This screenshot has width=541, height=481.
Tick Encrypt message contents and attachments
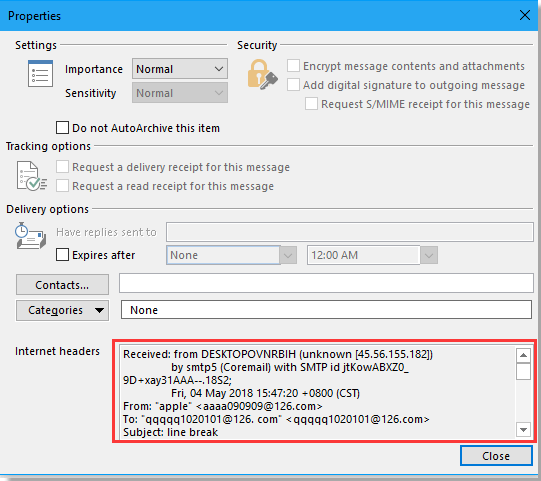pyautogui.click(x=293, y=66)
